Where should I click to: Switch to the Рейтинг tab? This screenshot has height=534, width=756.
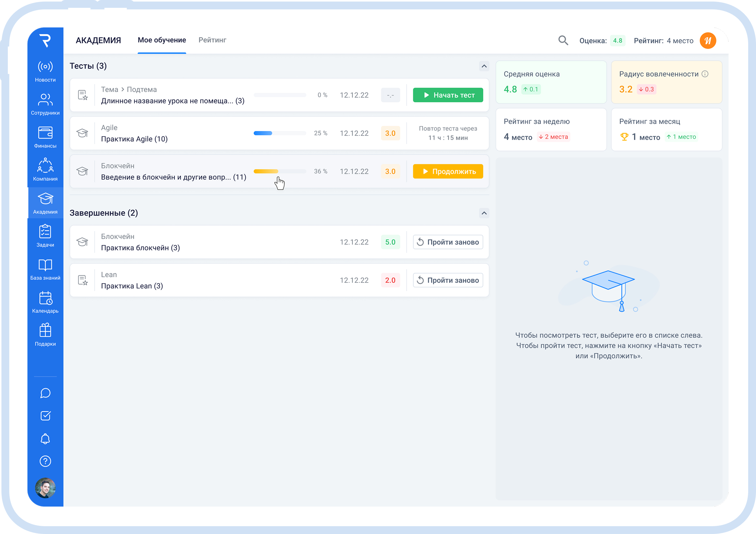pos(212,40)
